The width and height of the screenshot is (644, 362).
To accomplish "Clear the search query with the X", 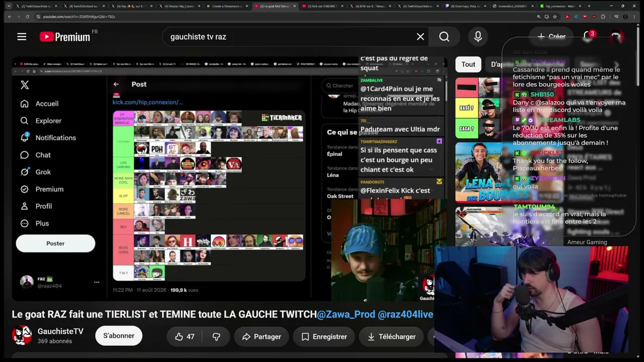I will pos(421,37).
